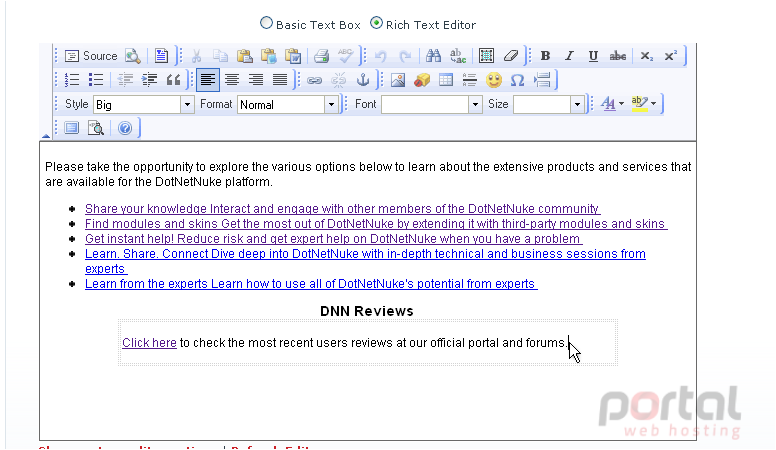Image resolution: width=776 pixels, height=450 pixels.
Task: Open the Text Color picker
Action: pyautogui.click(x=612, y=104)
